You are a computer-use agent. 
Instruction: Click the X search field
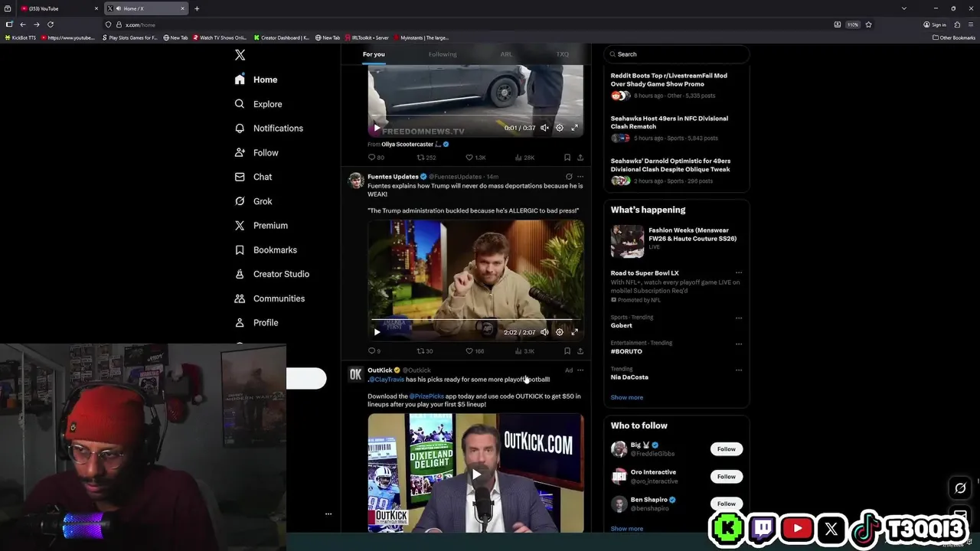tap(677, 54)
